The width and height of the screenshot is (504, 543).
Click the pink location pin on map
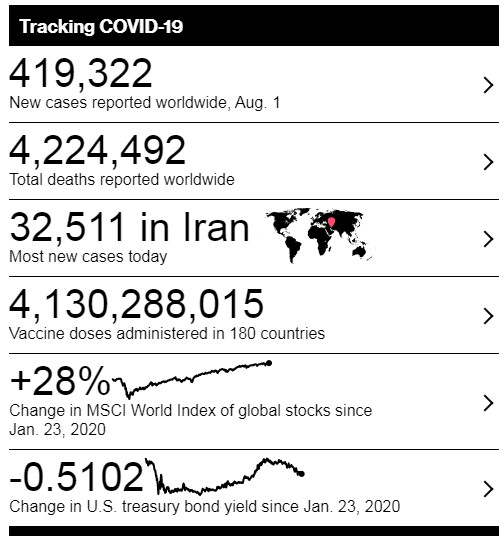coord(331,222)
